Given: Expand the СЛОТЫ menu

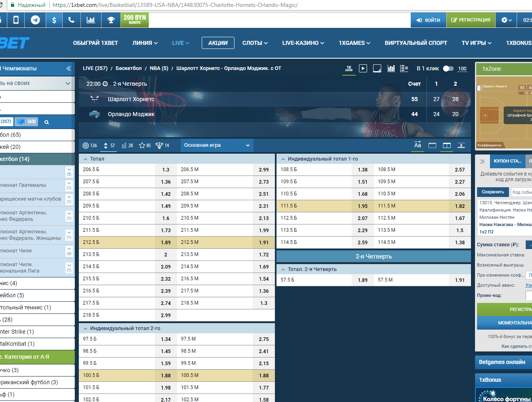Looking at the screenshot, I should click(x=255, y=43).
